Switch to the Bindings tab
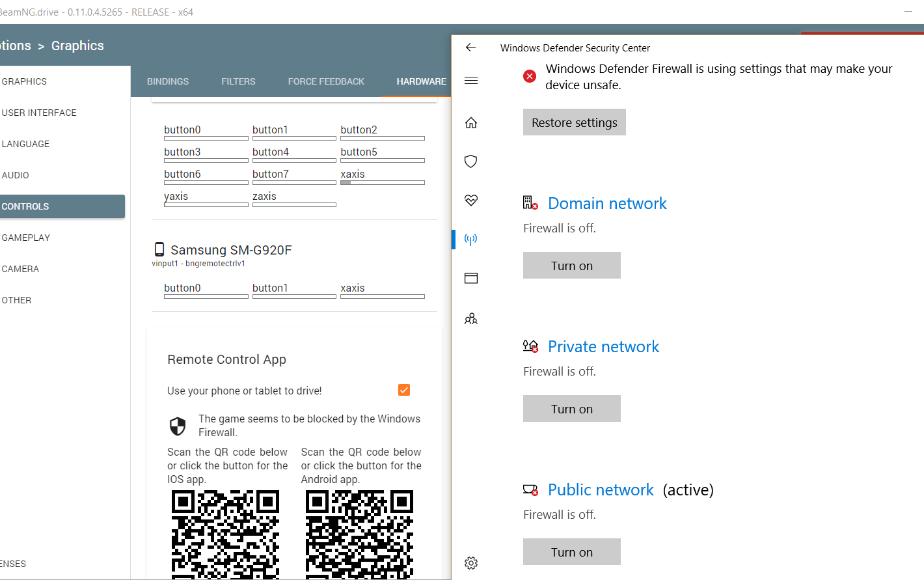Image resolution: width=924 pixels, height=580 pixels. (x=168, y=81)
